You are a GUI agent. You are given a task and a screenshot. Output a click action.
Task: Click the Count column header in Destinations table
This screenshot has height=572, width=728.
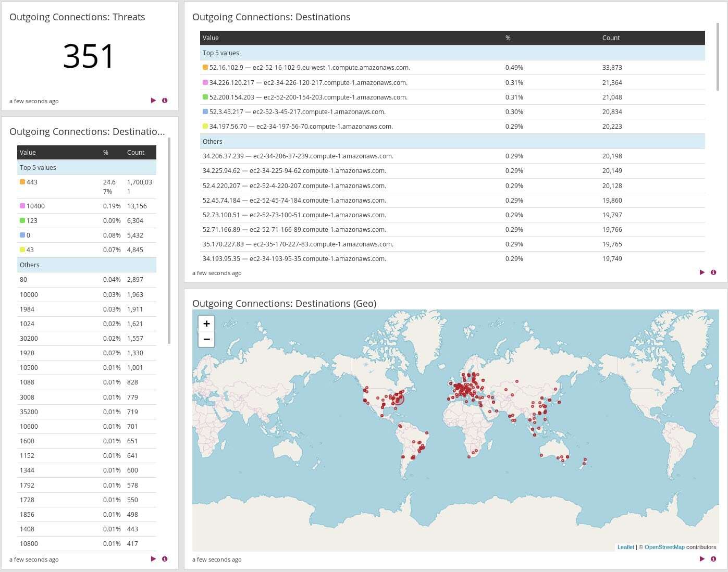click(x=611, y=38)
